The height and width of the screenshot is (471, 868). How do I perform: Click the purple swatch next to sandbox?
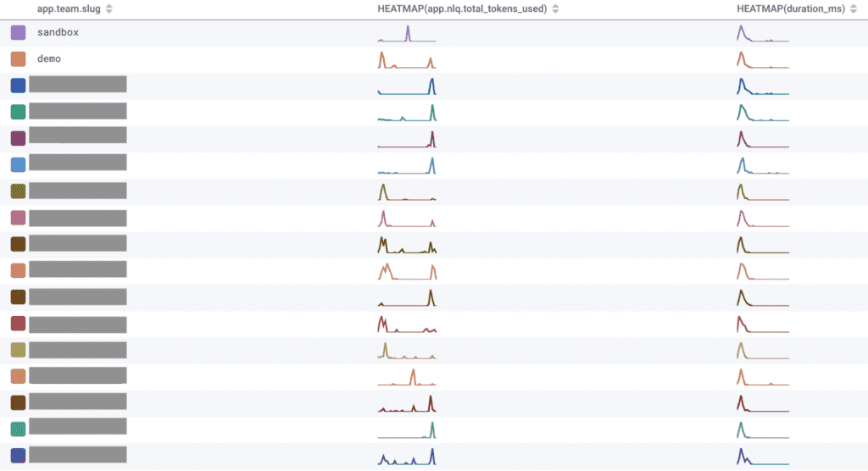tap(18, 33)
